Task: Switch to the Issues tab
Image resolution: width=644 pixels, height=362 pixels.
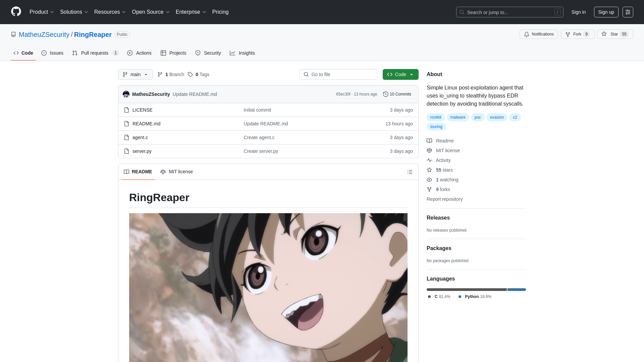Action: click(52, 53)
